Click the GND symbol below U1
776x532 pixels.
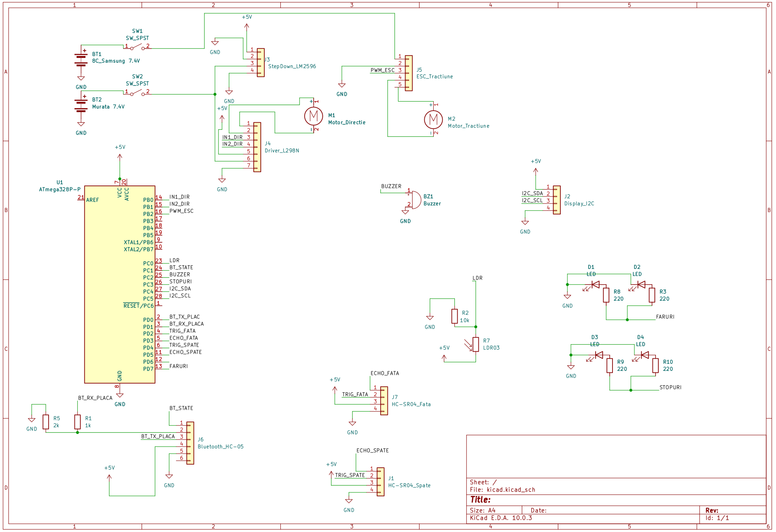tap(120, 397)
